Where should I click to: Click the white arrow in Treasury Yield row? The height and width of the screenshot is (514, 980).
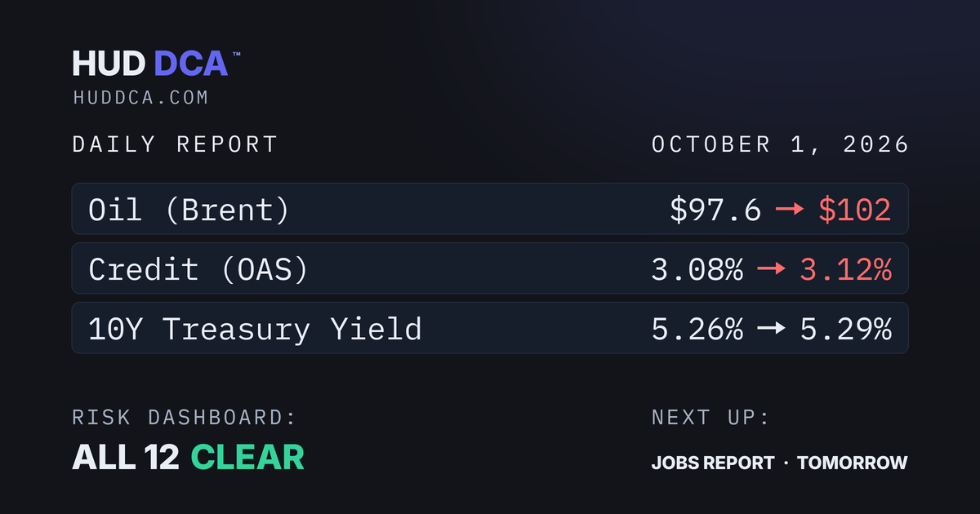[x=772, y=329]
